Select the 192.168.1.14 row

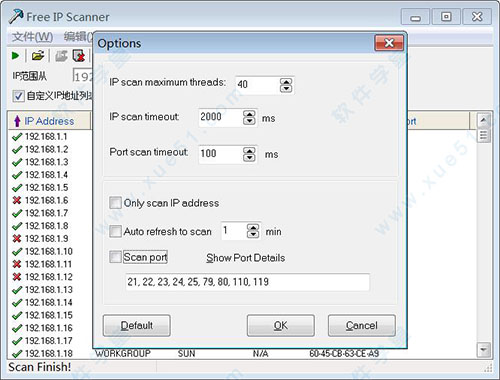48,302
